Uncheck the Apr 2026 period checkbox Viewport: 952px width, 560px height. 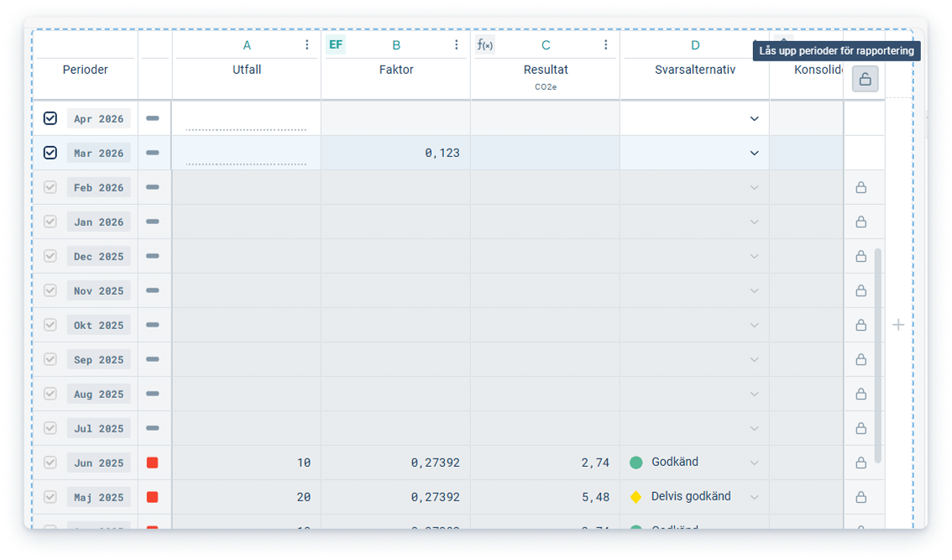pos(50,118)
